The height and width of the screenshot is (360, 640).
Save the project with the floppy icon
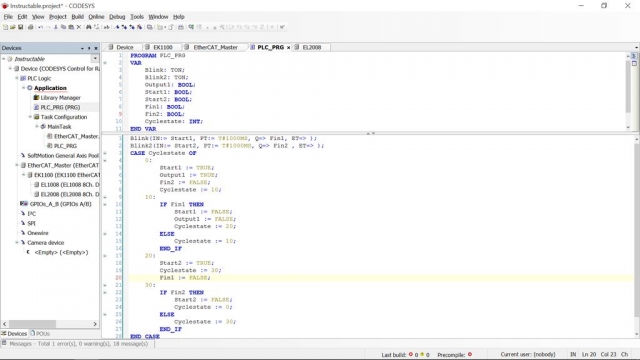pyautogui.click(x=20, y=27)
